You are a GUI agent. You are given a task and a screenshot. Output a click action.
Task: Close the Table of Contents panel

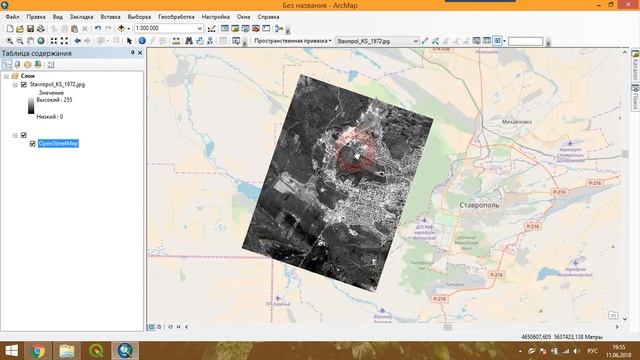[x=140, y=53]
